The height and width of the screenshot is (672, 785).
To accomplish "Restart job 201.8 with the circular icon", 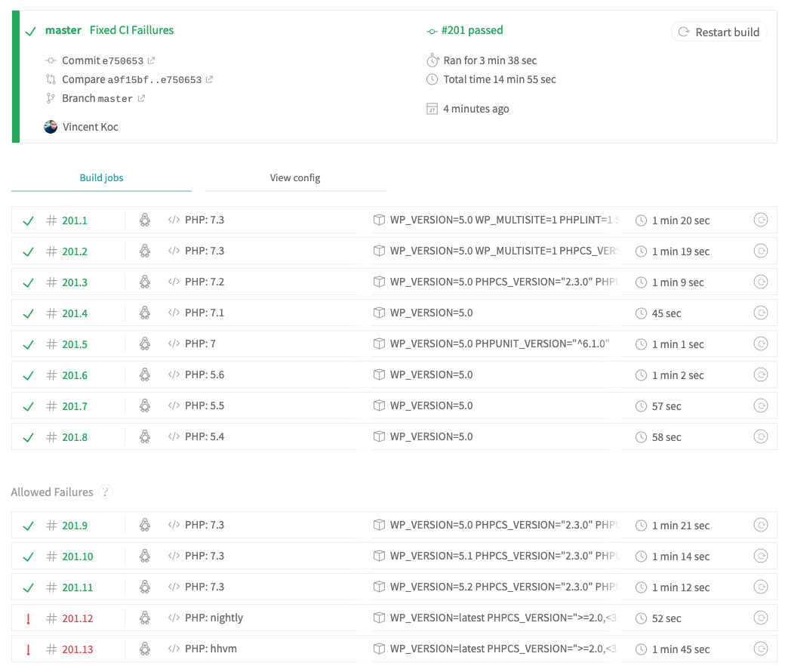I will click(x=761, y=436).
